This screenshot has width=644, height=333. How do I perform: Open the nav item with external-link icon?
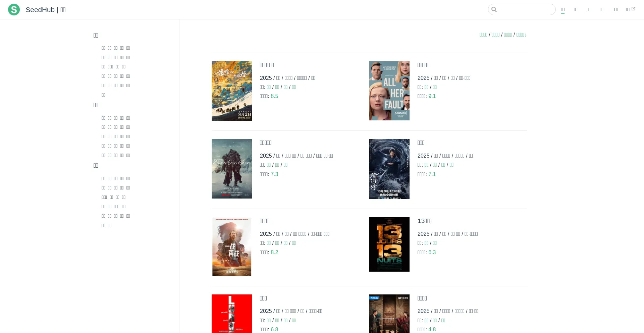(630, 9)
